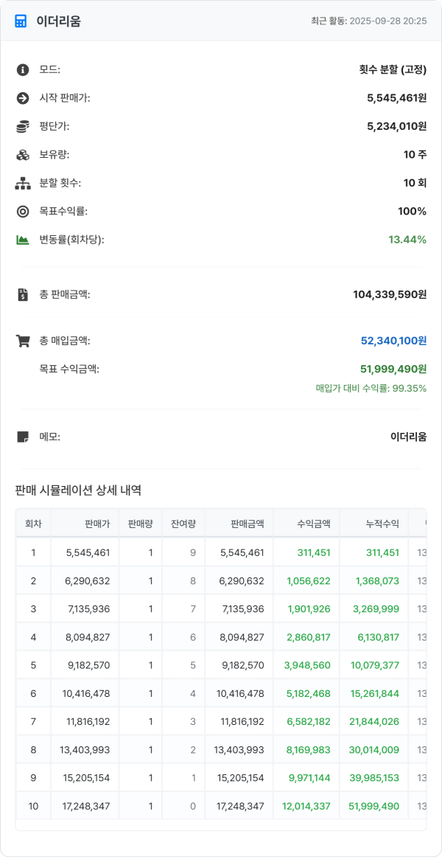Click the shopping cart icon beside 총 매입금액
The image size is (442, 868).
[x=23, y=341]
